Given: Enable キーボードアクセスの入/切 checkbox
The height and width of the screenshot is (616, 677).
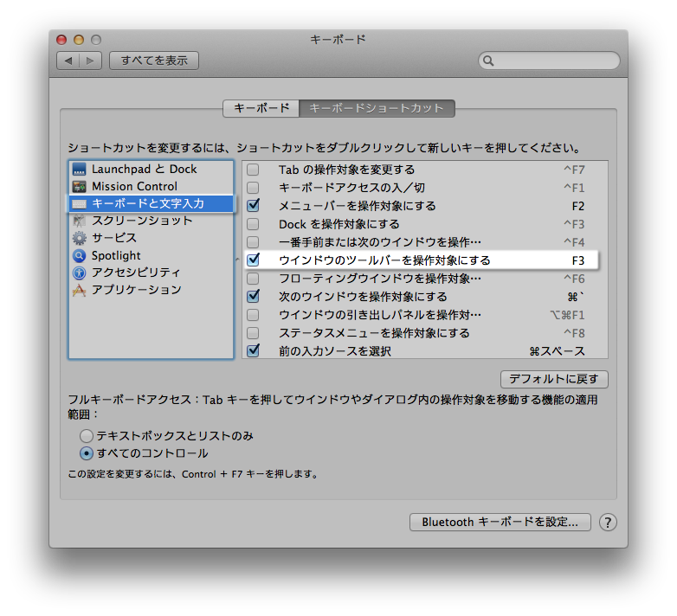Looking at the screenshot, I should 253,188.
